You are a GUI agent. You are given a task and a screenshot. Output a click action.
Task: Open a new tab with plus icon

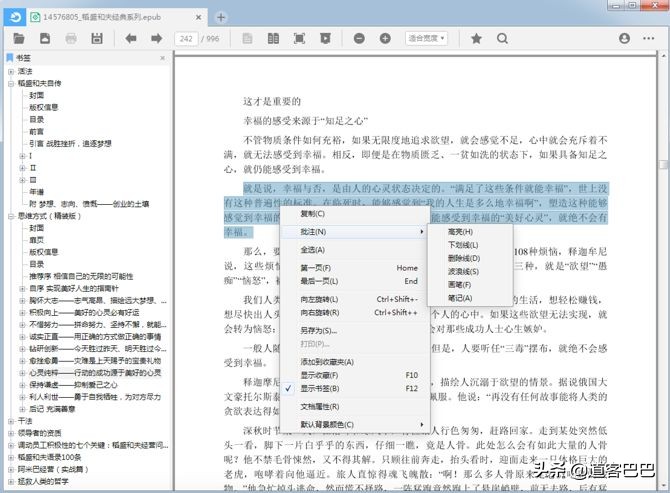220,17
